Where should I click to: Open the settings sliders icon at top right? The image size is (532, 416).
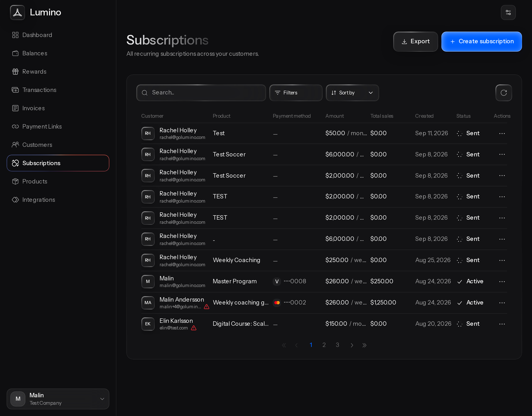coord(508,12)
